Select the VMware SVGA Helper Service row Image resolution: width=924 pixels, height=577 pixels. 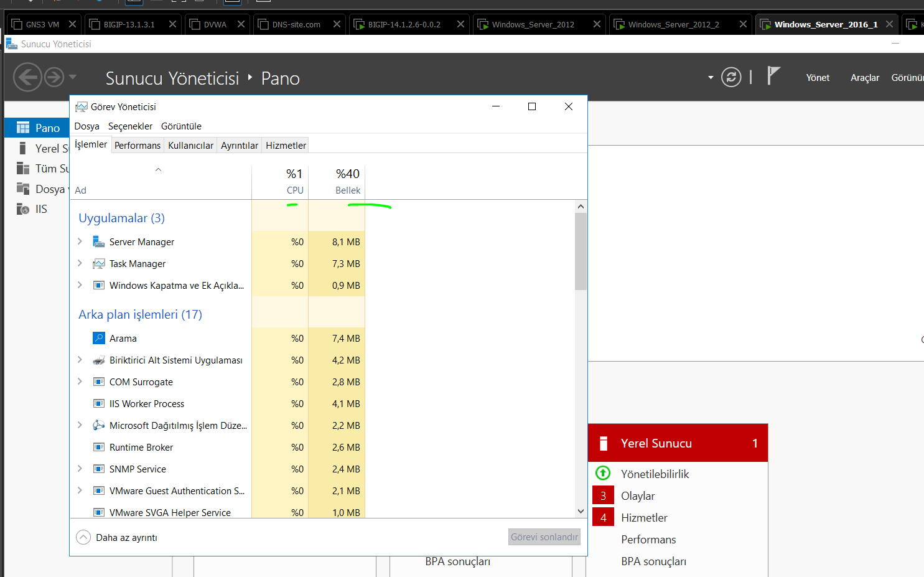click(218, 512)
